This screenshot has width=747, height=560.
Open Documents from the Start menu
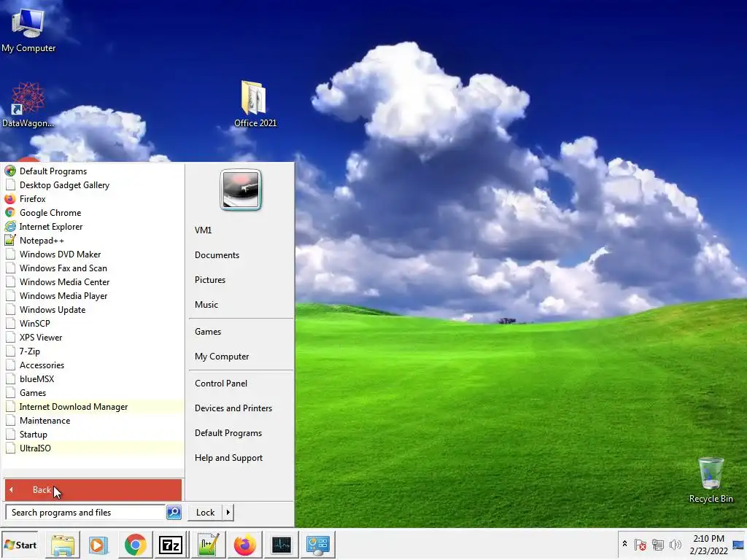(241, 254)
